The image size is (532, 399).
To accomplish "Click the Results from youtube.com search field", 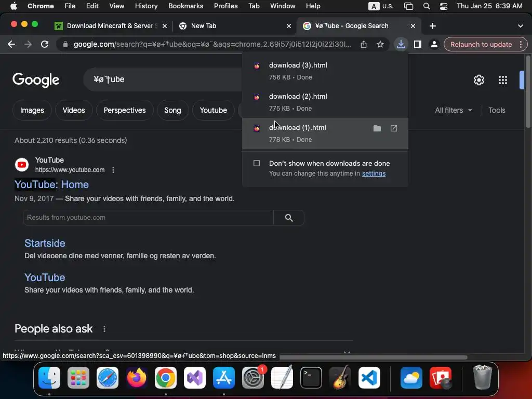I will tap(148, 218).
